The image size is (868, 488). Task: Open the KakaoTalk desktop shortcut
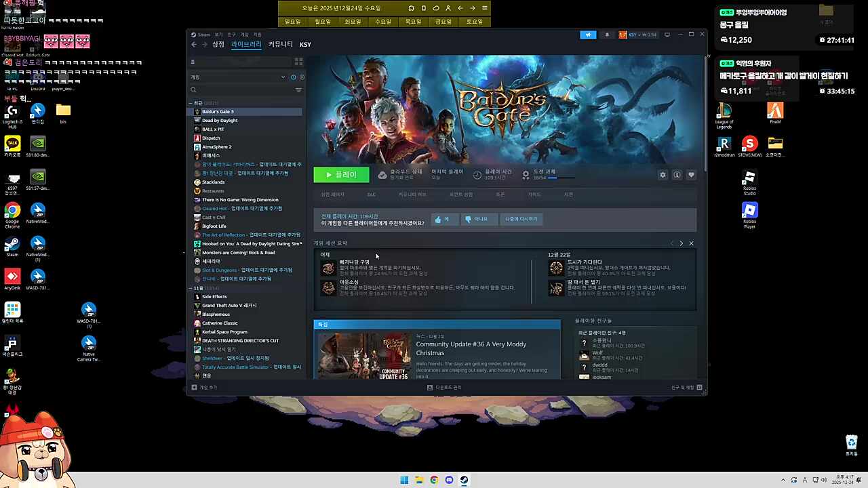[12, 146]
